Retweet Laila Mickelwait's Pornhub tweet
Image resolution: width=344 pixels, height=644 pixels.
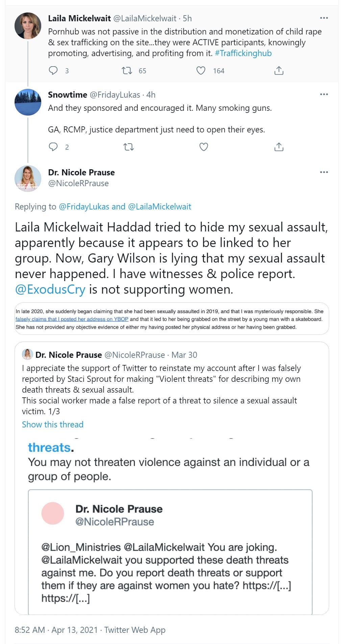coord(127,71)
